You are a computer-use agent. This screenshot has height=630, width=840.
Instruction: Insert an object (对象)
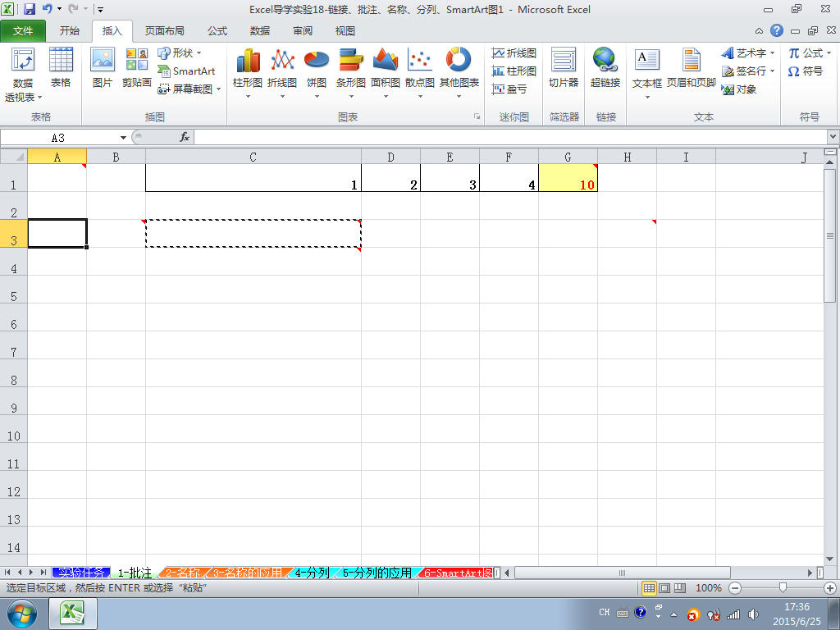tap(739, 89)
